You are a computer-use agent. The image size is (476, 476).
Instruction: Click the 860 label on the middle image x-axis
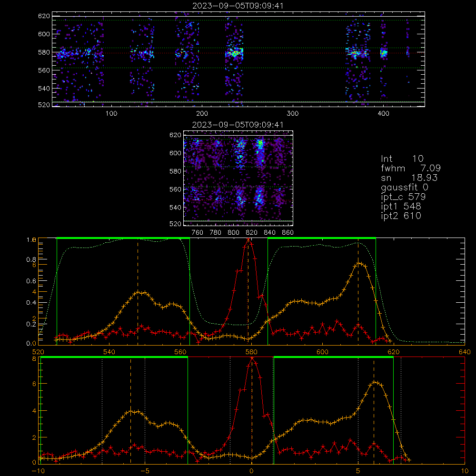tap(288, 233)
